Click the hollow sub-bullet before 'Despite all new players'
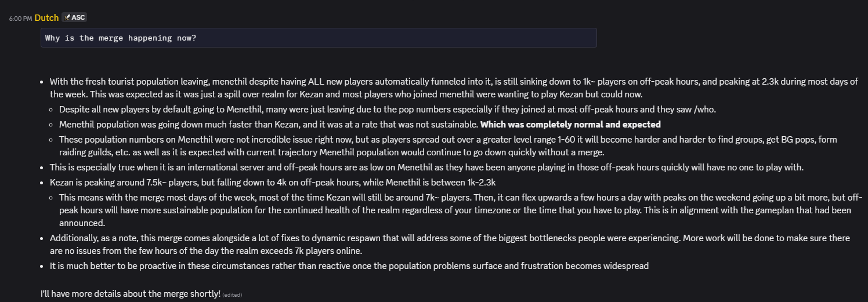Image resolution: width=868 pixels, height=302 pixels. coord(52,109)
